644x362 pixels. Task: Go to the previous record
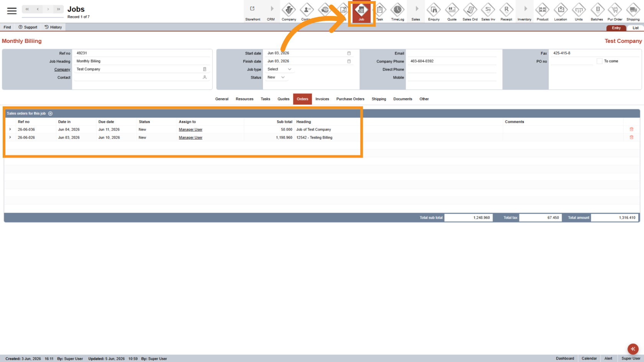tap(38, 9)
